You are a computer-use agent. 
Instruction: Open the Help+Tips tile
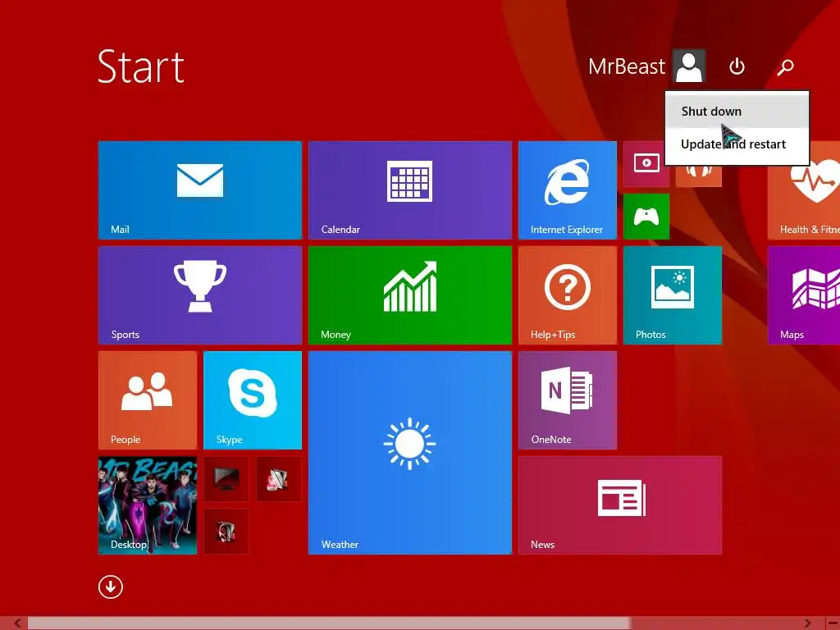(x=568, y=295)
